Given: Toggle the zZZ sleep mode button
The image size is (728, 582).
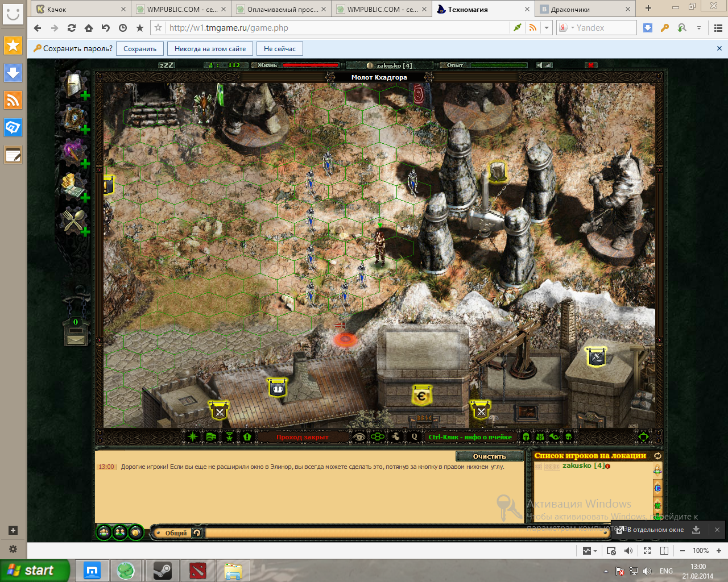Looking at the screenshot, I should point(167,65).
